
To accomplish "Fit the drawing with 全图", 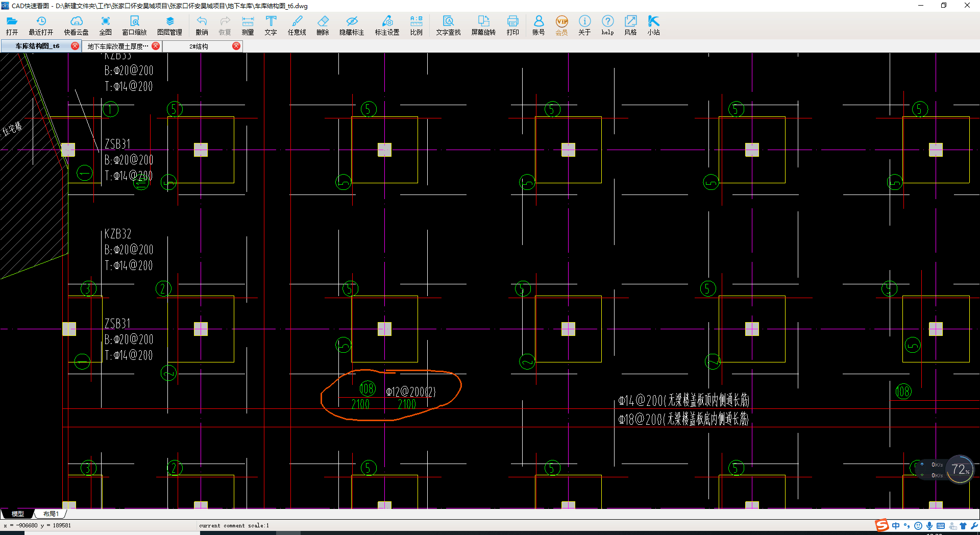I will coord(105,26).
